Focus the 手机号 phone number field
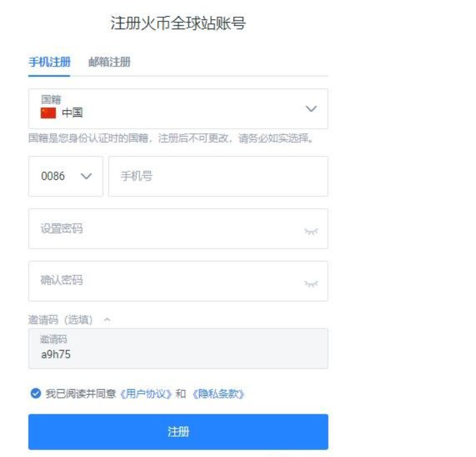 point(218,177)
